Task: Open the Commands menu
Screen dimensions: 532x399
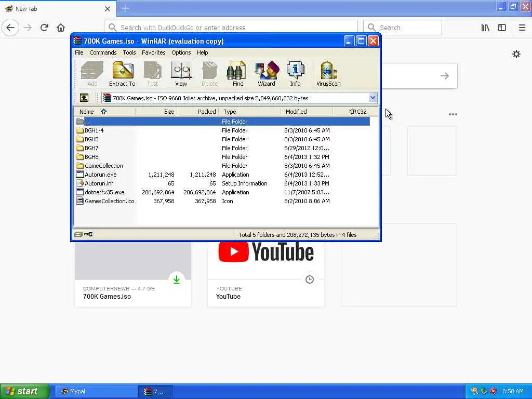Action: tap(103, 52)
